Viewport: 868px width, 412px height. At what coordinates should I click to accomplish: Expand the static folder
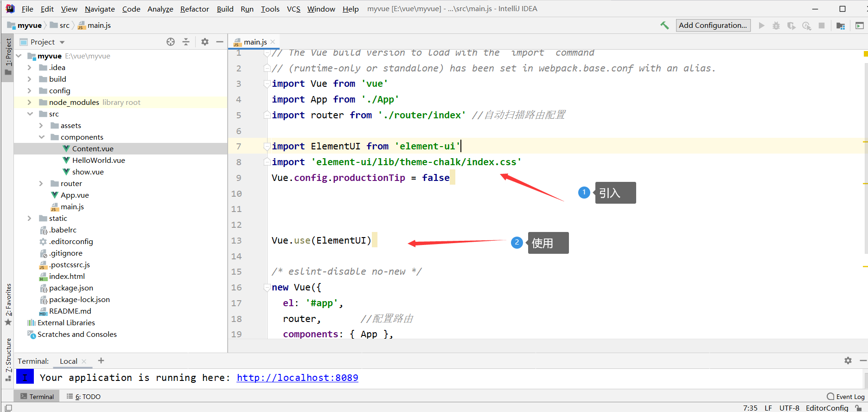[x=29, y=218]
